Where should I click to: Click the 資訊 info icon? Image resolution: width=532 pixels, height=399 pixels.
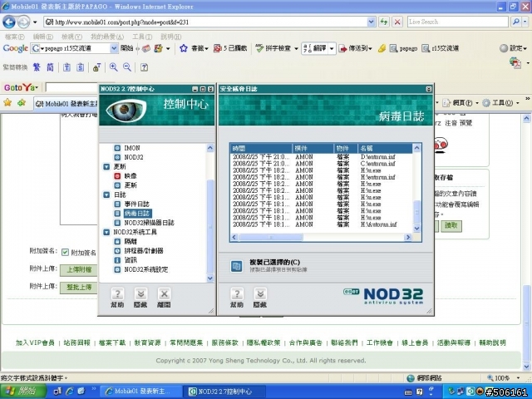[x=117, y=260]
